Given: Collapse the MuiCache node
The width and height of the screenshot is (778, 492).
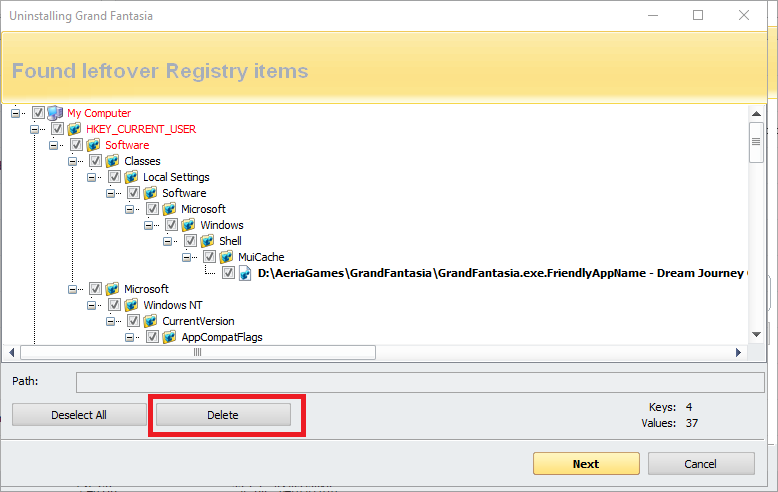Looking at the screenshot, I should pos(187,257).
